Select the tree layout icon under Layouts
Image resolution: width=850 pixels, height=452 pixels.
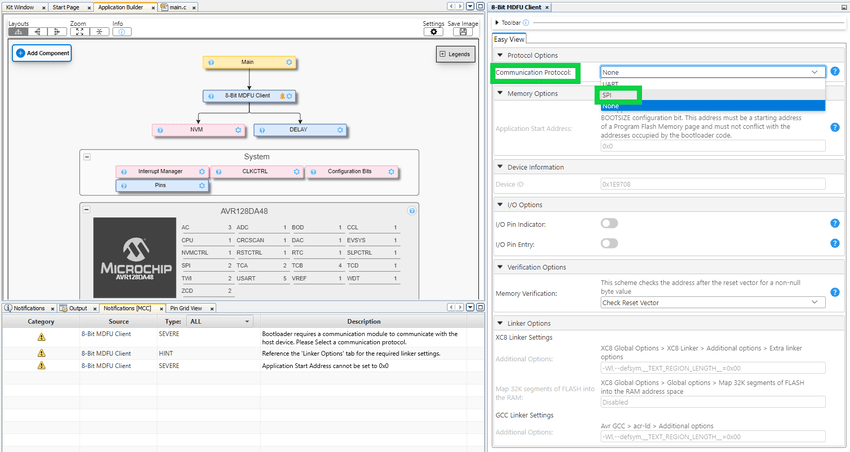pyautogui.click(x=19, y=32)
